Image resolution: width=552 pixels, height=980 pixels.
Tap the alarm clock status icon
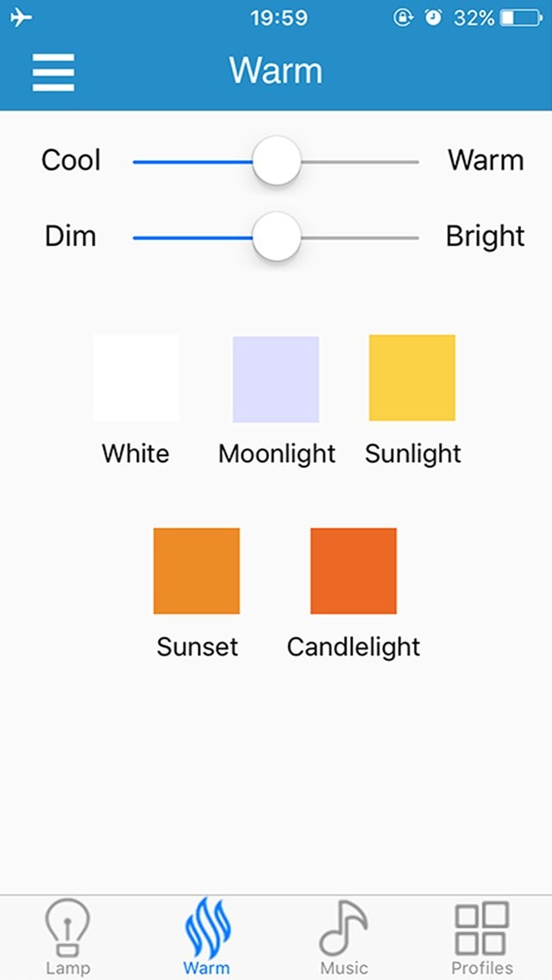[433, 18]
